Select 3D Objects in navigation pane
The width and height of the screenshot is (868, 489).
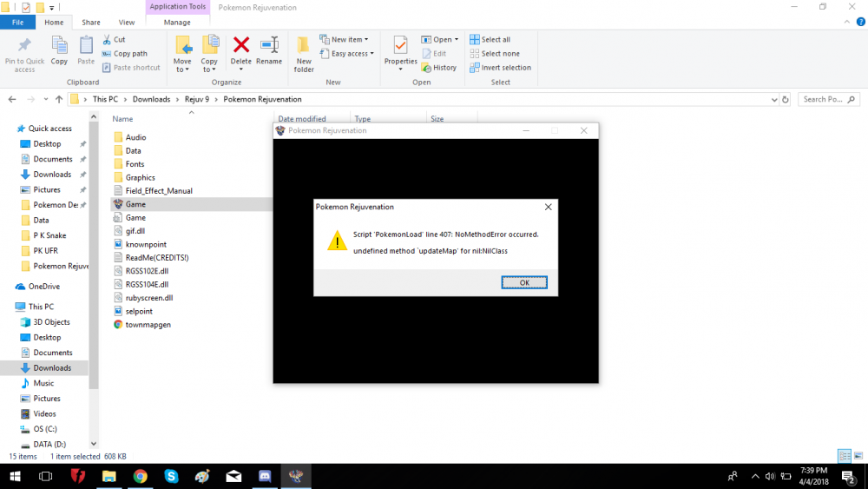(x=51, y=321)
